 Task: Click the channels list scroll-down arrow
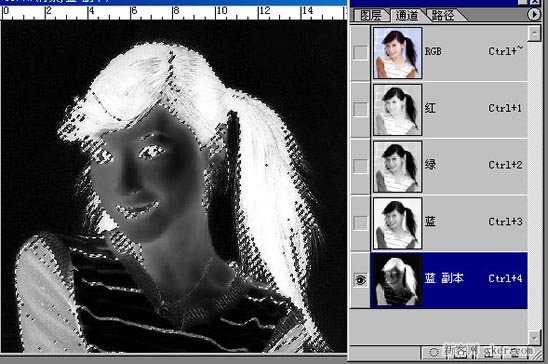coord(534,337)
